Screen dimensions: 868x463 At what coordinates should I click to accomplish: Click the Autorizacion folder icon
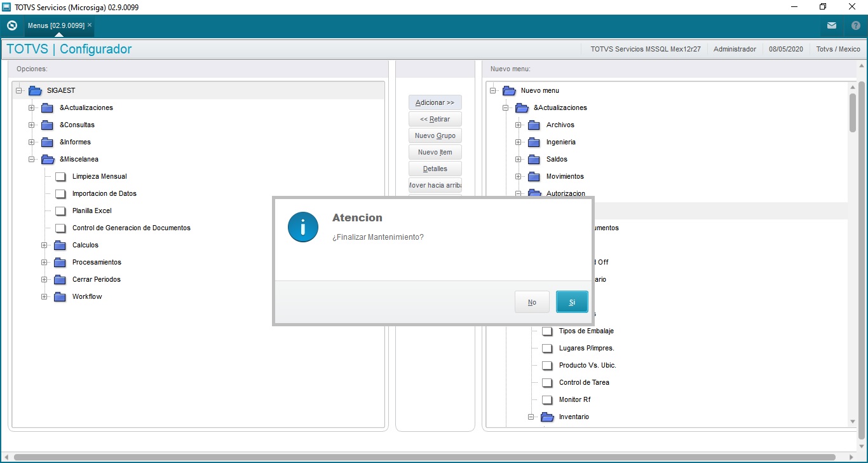click(534, 193)
